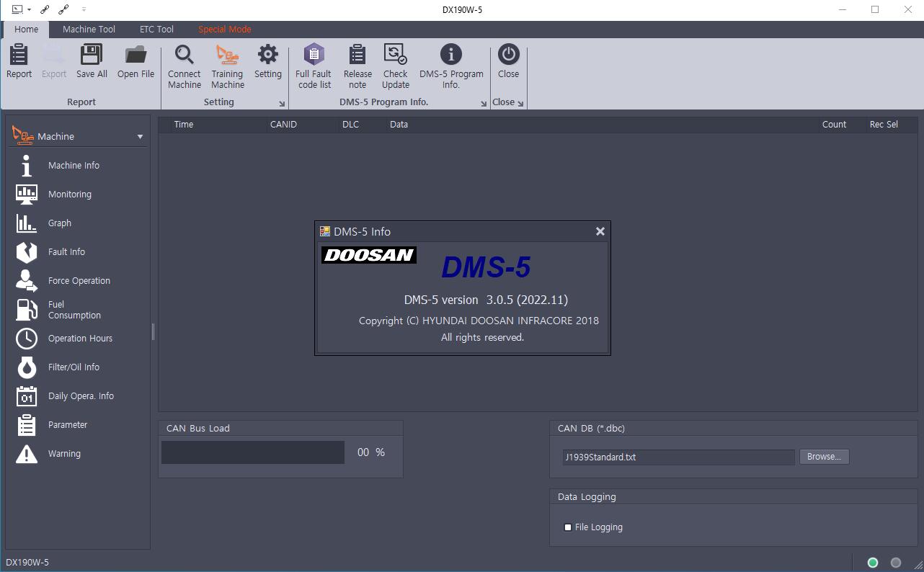Click the 00 % bus load value
924x572 pixels.
[x=371, y=452]
